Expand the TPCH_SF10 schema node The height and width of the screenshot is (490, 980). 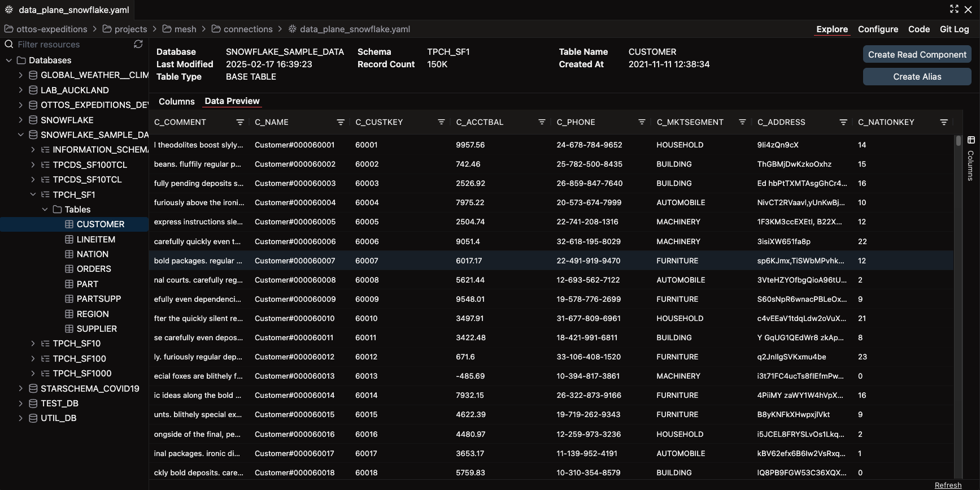coord(33,343)
